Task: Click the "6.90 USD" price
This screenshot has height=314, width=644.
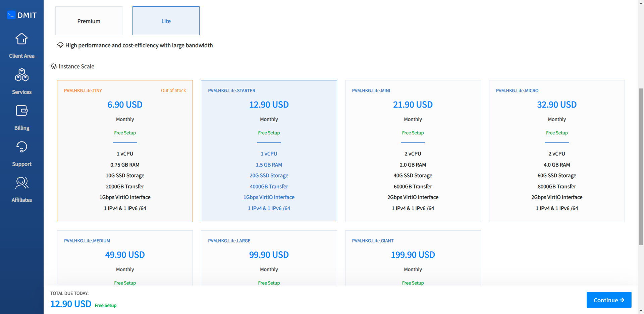Action: pyautogui.click(x=125, y=105)
